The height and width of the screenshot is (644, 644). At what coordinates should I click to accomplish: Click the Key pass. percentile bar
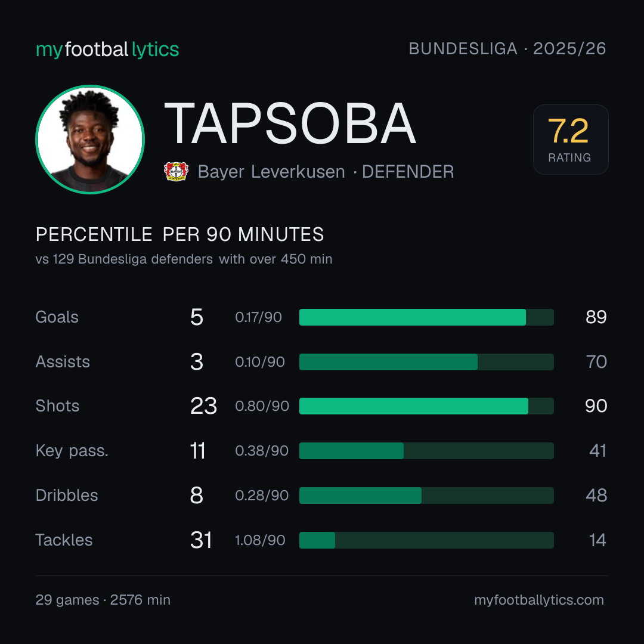click(x=426, y=451)
